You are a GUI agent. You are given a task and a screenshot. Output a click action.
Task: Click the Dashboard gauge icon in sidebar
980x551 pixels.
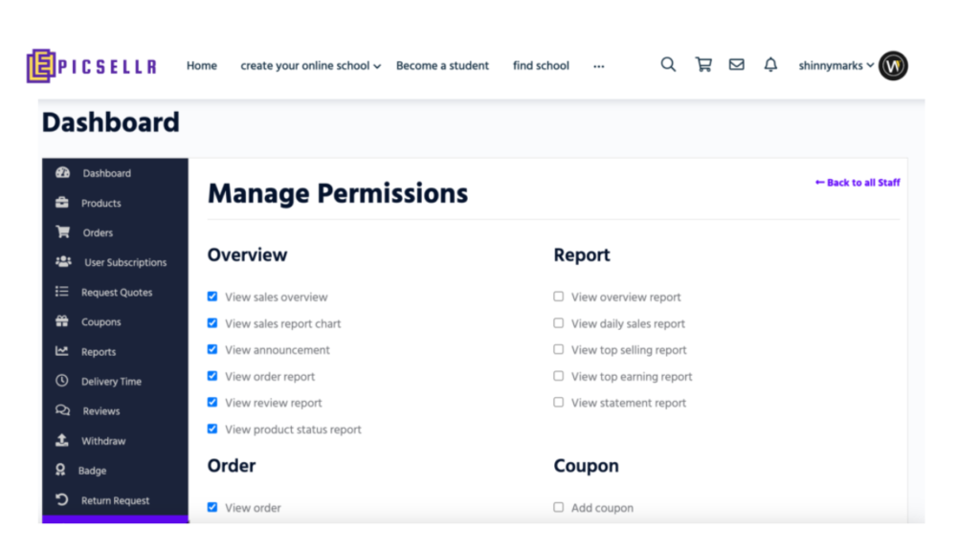pos(62,173)
